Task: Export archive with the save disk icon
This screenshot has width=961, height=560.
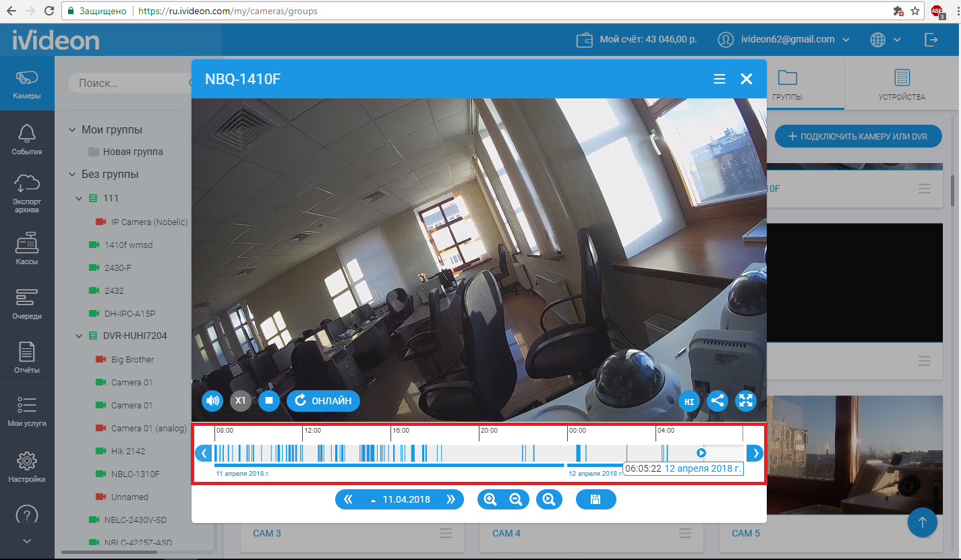Action: coord(596,500)
